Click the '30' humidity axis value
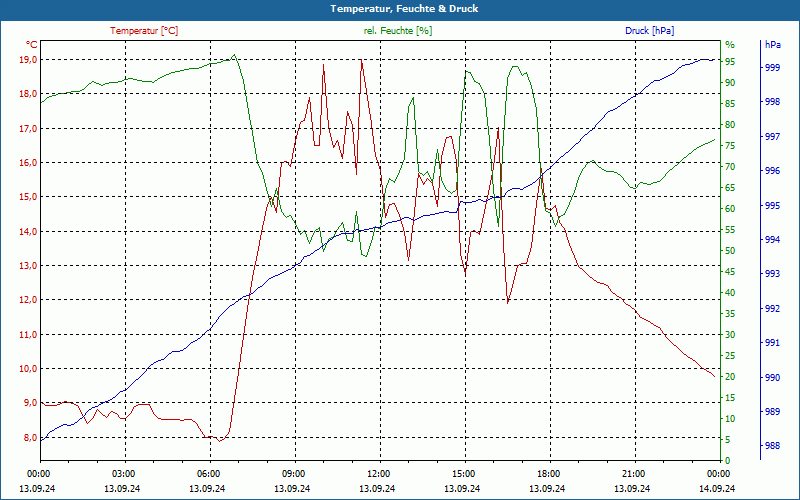This screenshot has height=500, width=800. coord(730,335)
